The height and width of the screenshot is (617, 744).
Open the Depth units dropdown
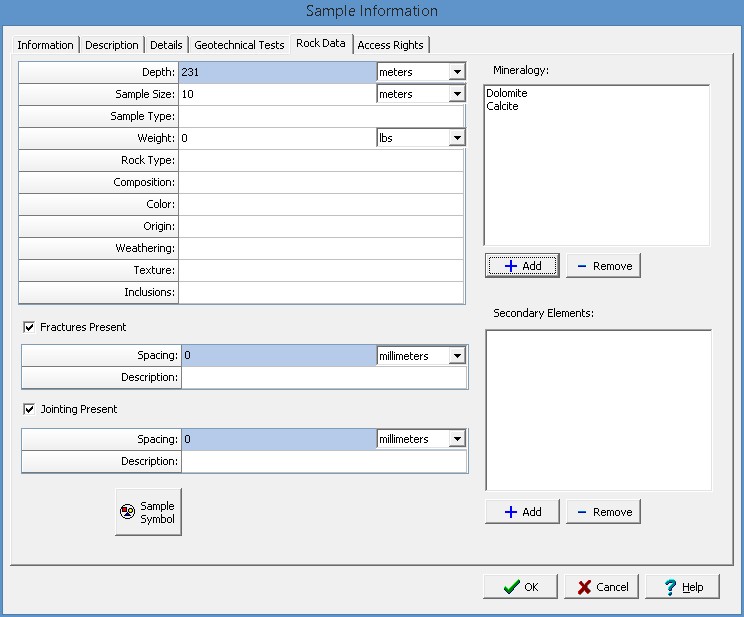(457, 72)
